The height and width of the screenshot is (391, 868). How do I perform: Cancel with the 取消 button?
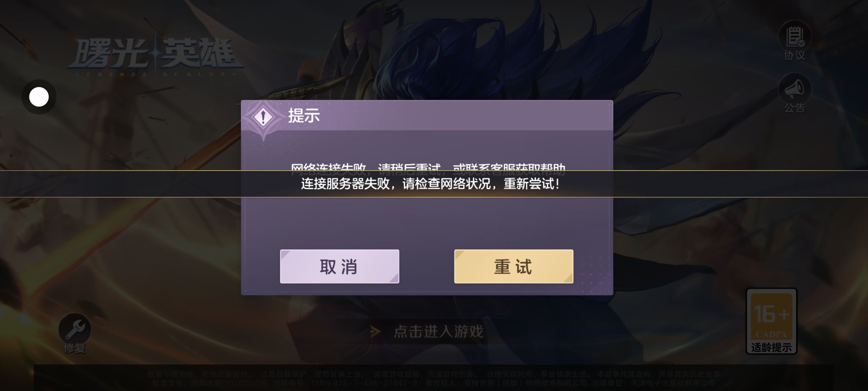[x=339, y=266]
